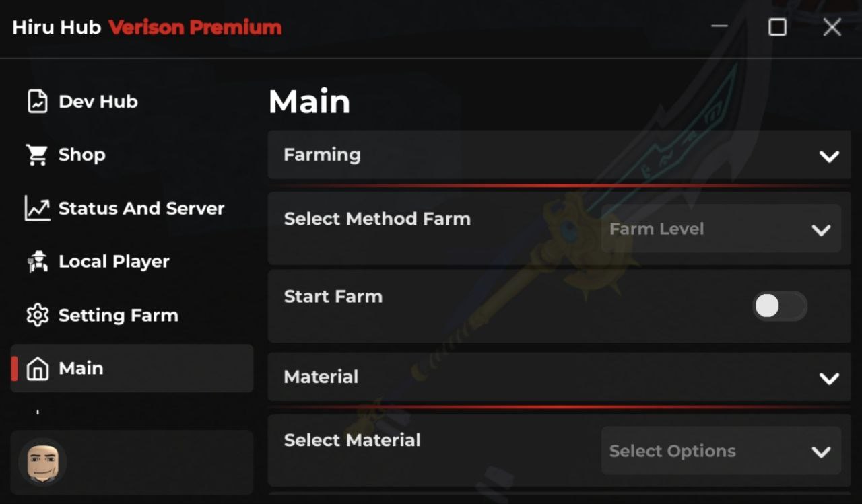862x504 pixels.
Task: Maximize the Hiru Hub window
Action: [x=777, y=27]
